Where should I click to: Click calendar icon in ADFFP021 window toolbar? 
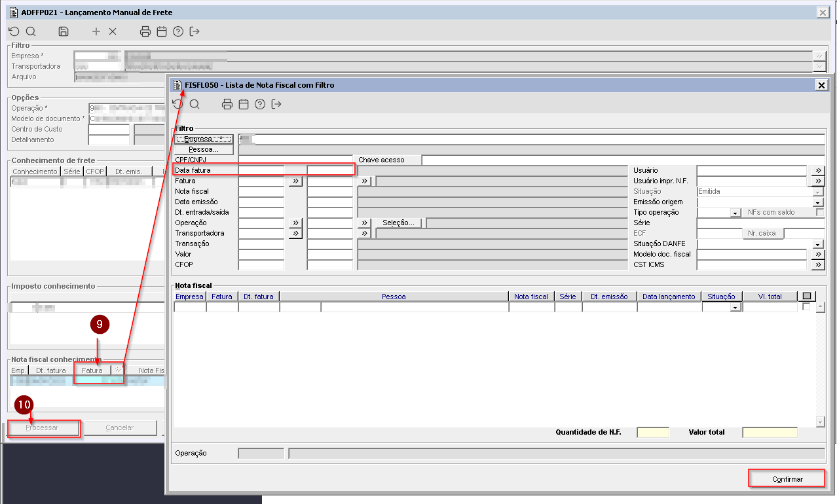coord(162,31)
